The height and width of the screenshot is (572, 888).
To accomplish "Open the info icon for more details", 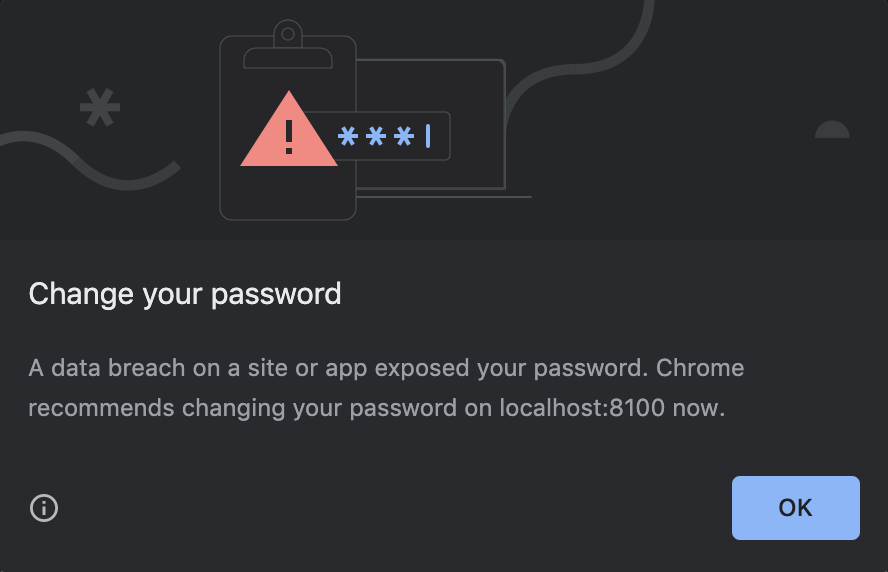I will click(x=44, y=507).
